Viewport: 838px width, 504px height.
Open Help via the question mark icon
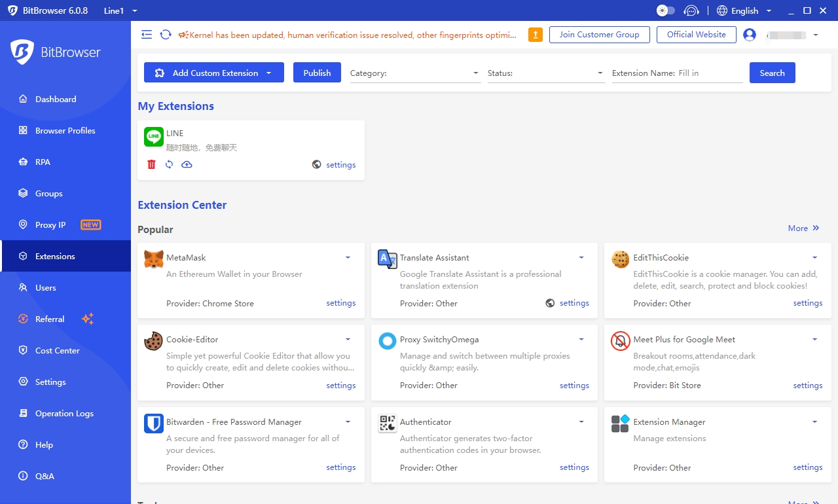23,445
